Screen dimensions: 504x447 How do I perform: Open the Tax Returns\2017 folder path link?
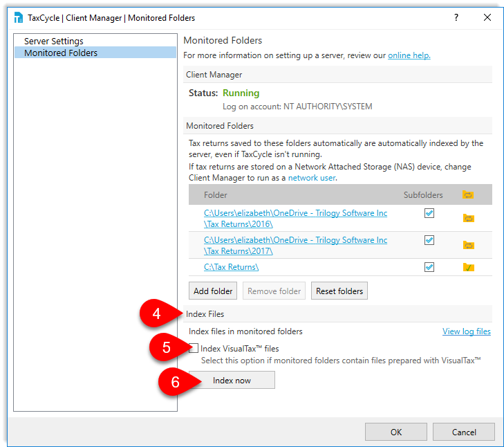pos(295,246)
